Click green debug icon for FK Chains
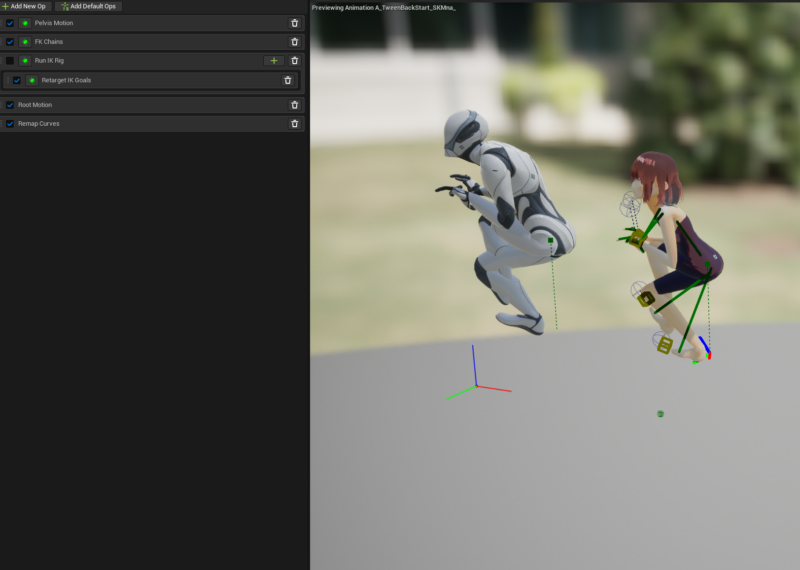Image resolution: width=800 pixels, height=570 pixels. pos(25,42)
